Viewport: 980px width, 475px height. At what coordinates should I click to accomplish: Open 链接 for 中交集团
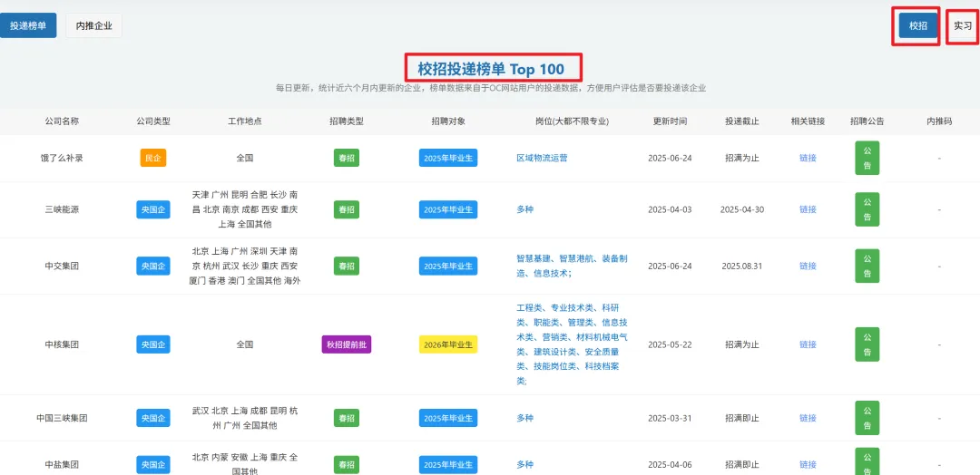808,266
